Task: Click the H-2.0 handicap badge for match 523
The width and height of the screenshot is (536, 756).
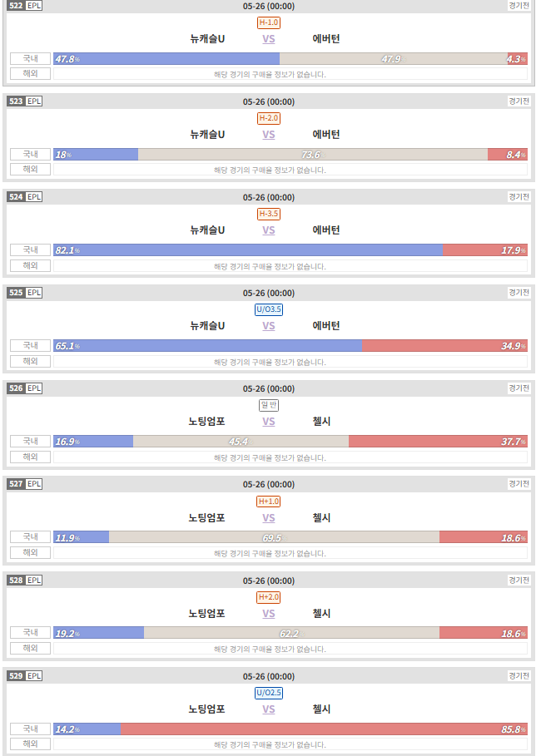Action: (269, 118)
